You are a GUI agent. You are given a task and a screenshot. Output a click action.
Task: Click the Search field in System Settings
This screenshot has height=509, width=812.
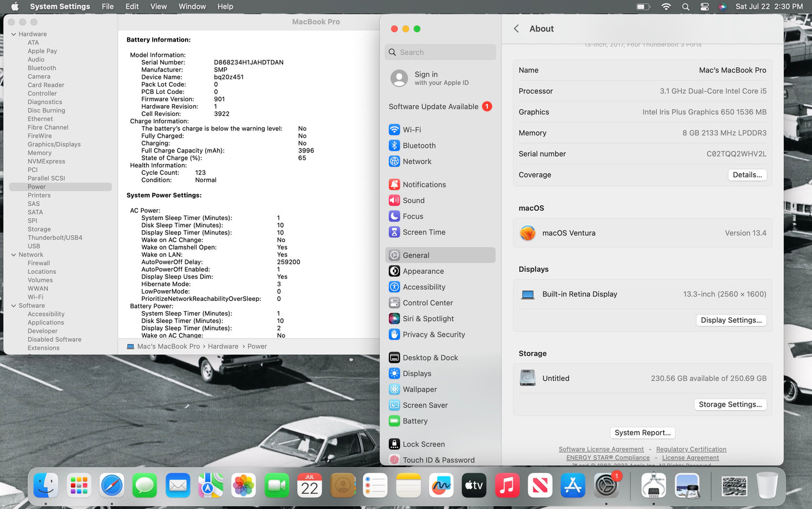coord(440,52)
